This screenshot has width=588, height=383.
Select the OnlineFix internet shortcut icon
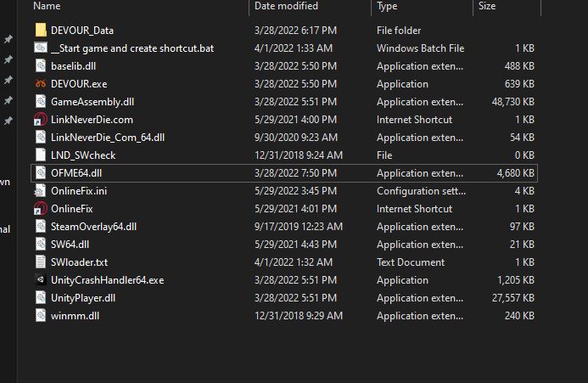tap(41, 209)
